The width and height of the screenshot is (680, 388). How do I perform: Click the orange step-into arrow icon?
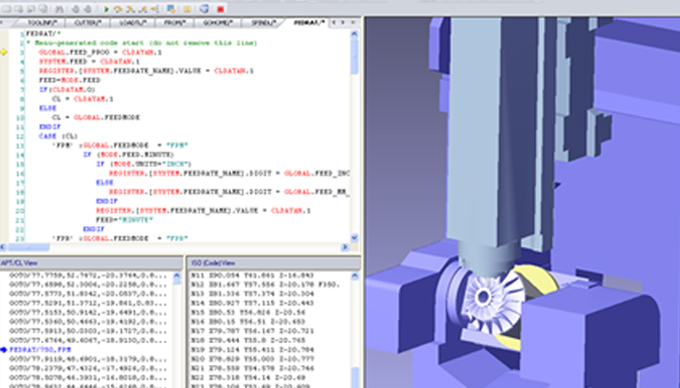point(130,9)
